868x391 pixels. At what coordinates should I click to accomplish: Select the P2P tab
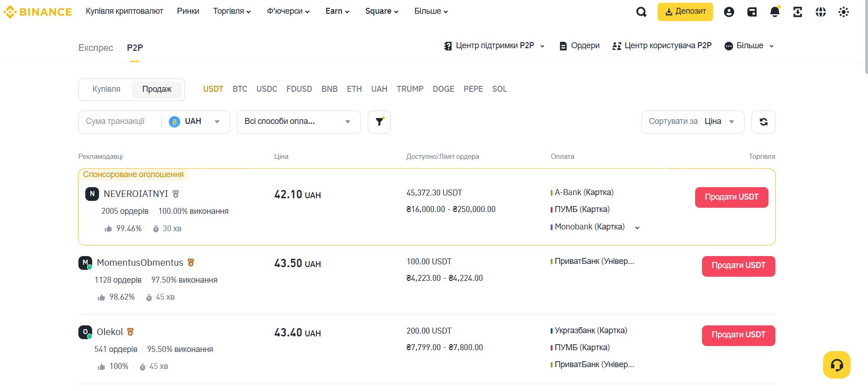[135, 48]
